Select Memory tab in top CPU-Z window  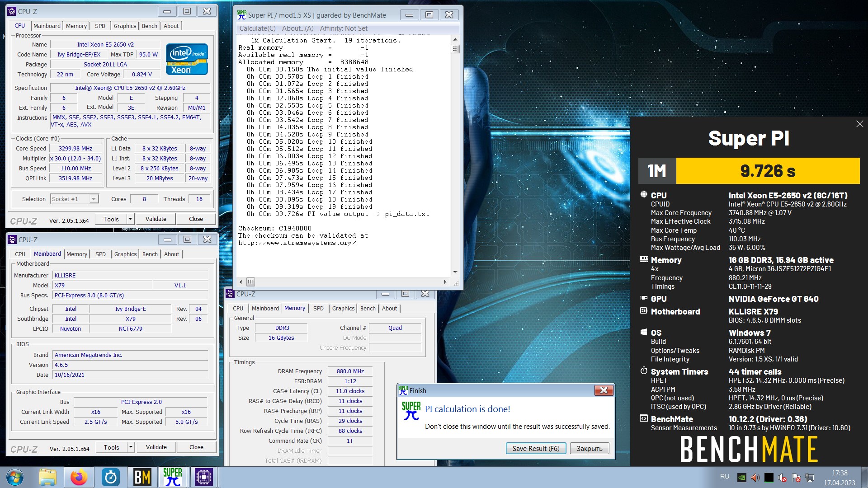tap(76, 26)
